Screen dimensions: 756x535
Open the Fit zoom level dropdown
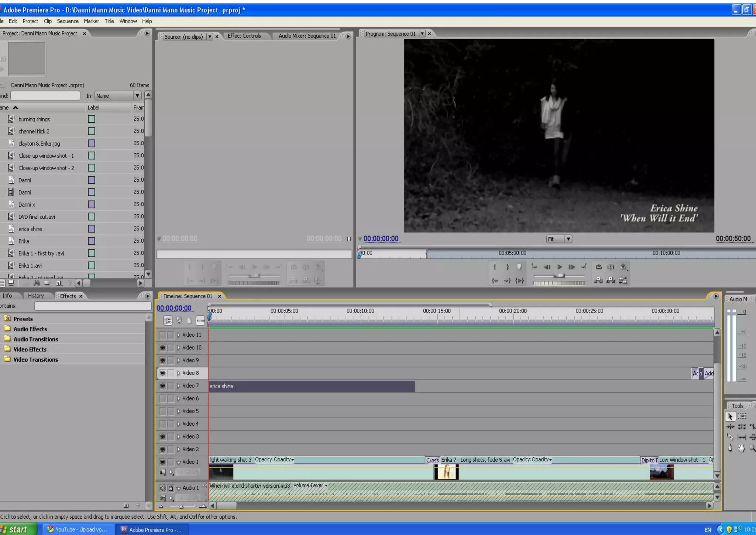tap(568, 239)
